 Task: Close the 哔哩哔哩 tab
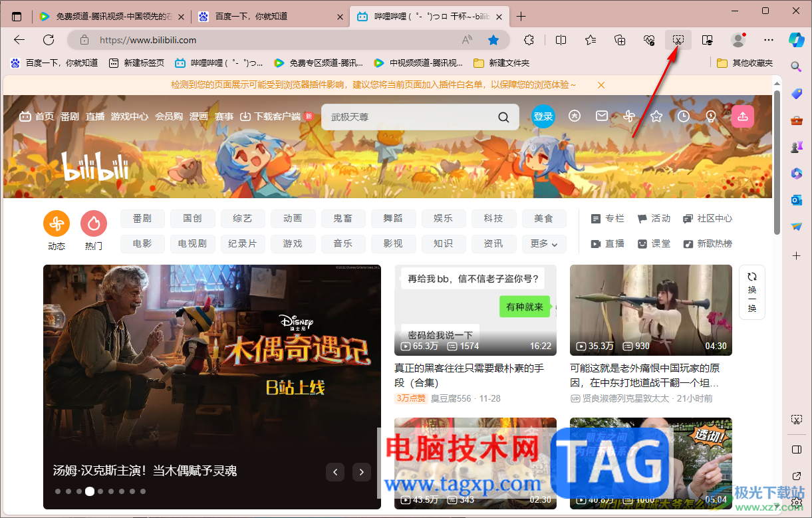point(499,17)
